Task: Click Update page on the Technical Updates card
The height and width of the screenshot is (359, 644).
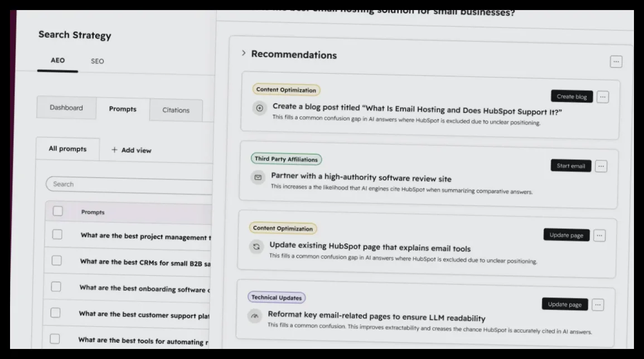Action: 565,304
